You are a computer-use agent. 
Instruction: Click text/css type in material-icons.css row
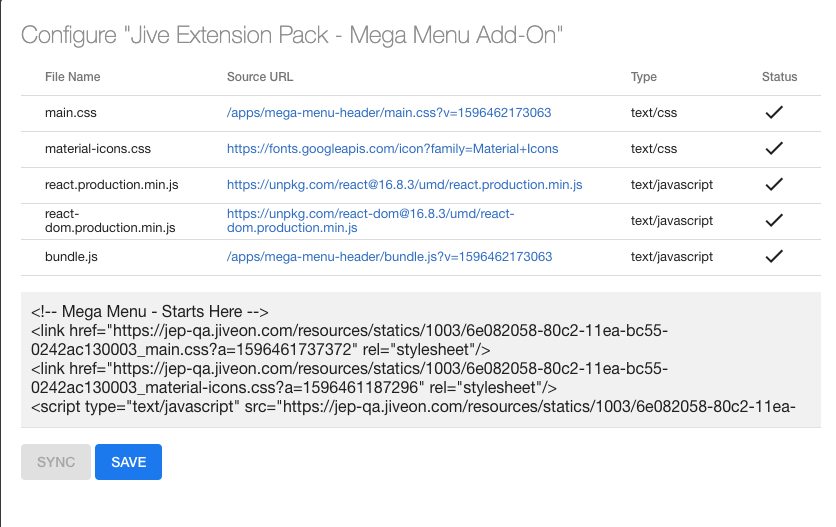(x=654, y=149)
